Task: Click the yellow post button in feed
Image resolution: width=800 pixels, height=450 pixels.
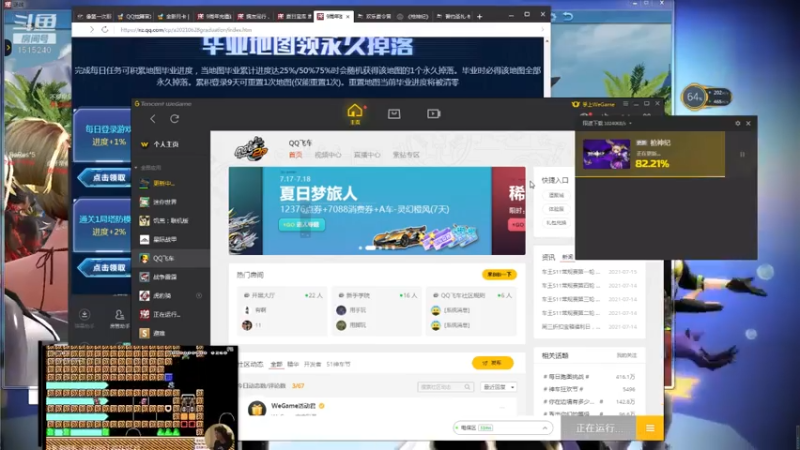Action: pyautogui.click(x=492, y=363)
